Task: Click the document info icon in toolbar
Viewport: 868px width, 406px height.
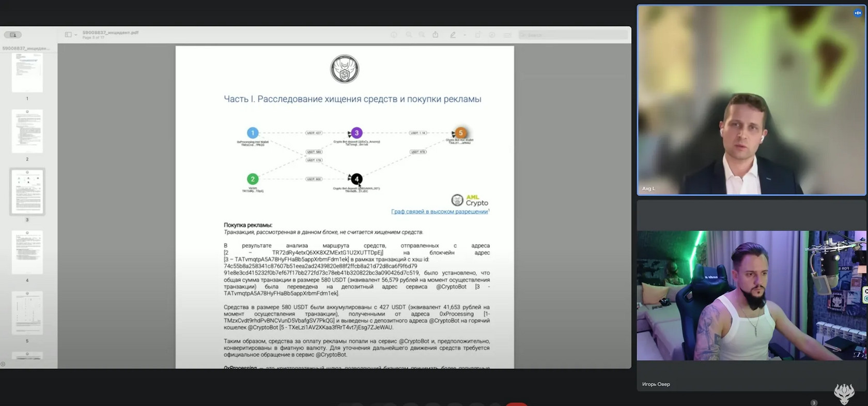Action: coord(394,35)
